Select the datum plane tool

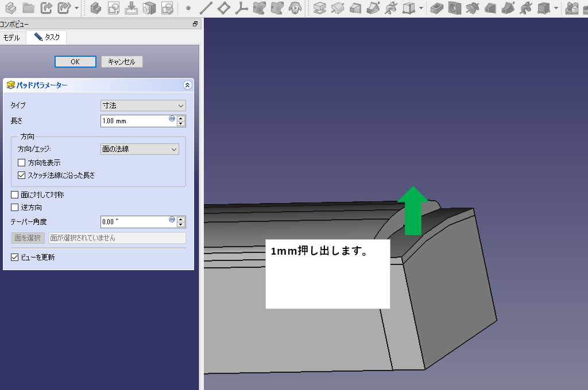pos(224,8)
